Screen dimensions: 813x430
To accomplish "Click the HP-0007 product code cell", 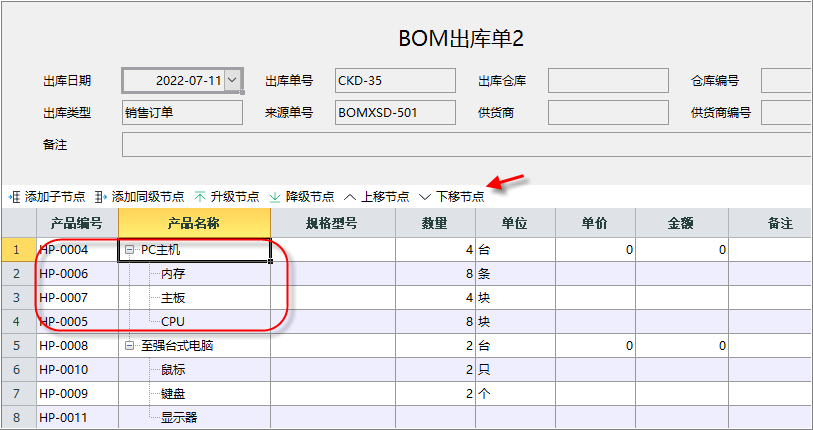I will coord(77,298).
